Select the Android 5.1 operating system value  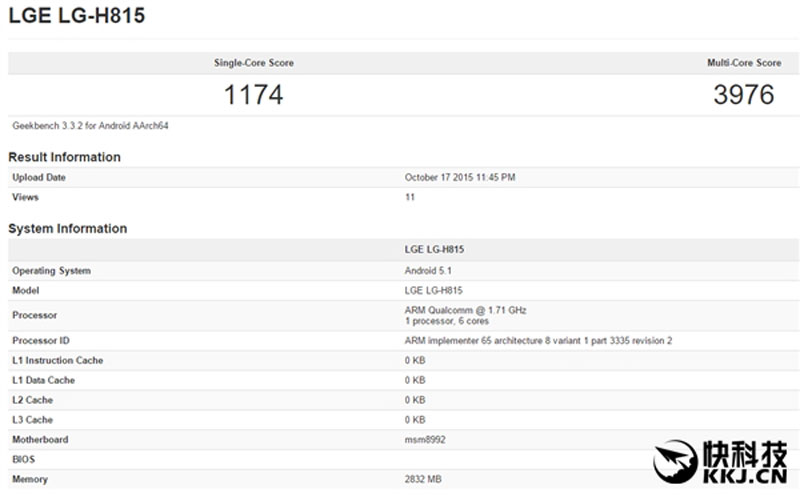(428, 271)
